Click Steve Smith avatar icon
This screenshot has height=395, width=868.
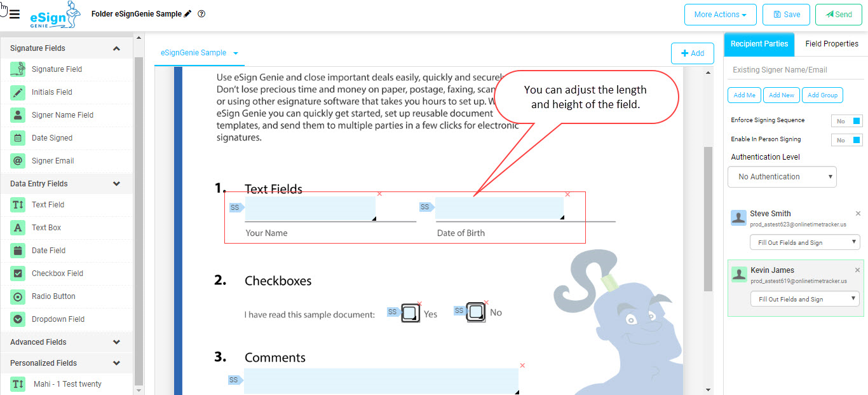coord(738,218)
